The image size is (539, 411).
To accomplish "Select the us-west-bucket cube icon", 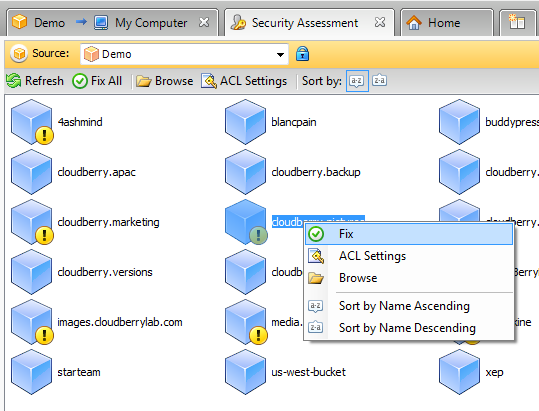I will (245, 372).
